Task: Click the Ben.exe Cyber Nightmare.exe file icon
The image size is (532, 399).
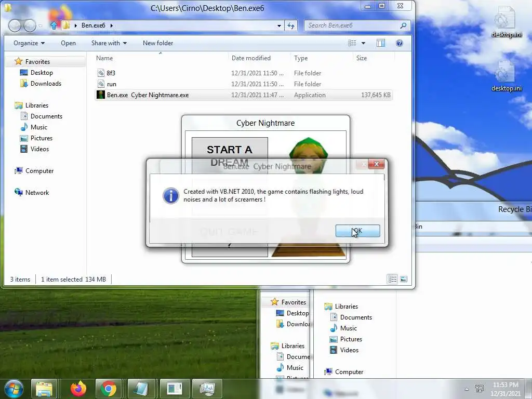Action: point(101,95)
